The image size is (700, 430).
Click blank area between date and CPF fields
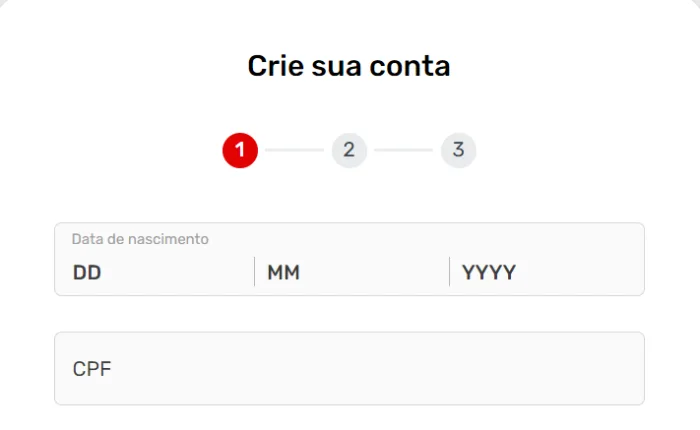point(349,314)
